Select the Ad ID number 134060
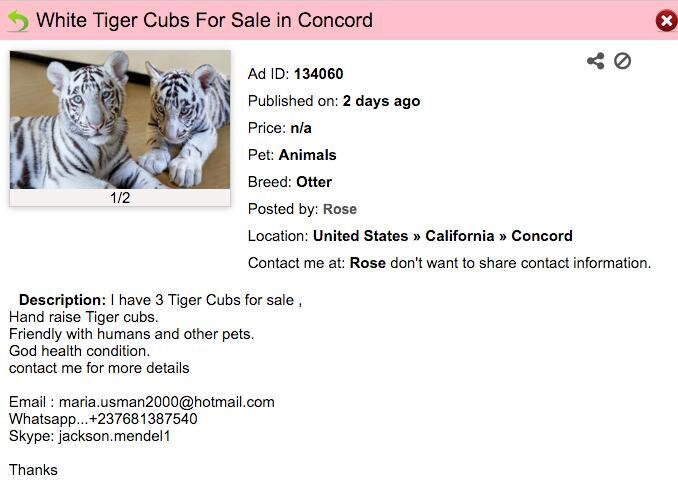 (318, 74)
